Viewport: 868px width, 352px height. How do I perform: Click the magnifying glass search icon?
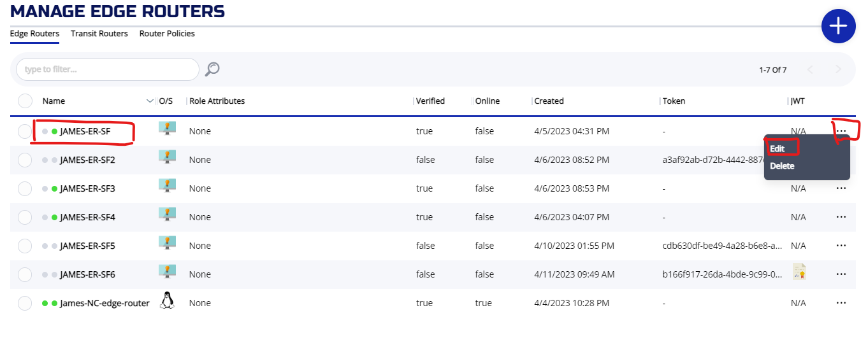(x=212, y=69)
